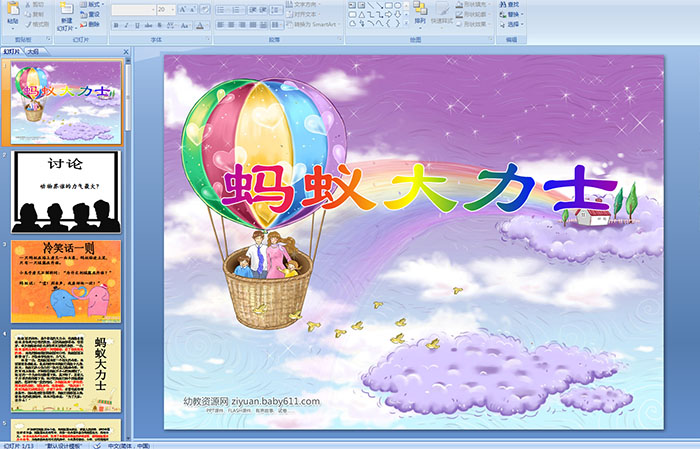Open the Drawing group dialog launcher
Screen dimensions: 700x449
pos(491,39)
